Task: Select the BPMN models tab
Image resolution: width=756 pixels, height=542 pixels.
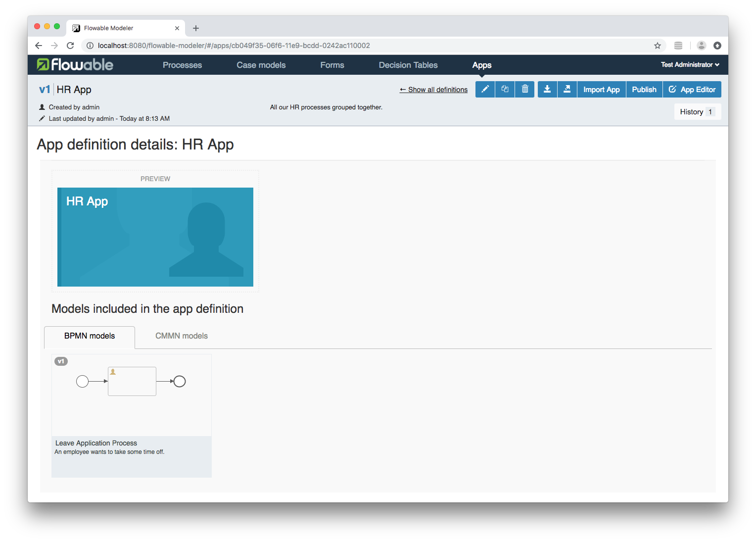Action: (x=90, y=337)
